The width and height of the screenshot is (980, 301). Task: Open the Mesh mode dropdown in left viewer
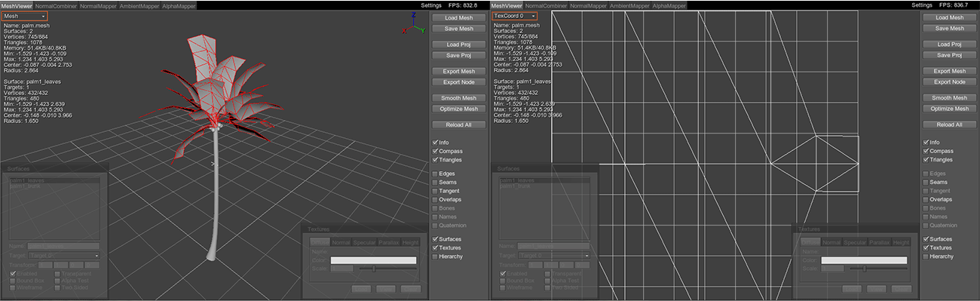tap(24, 16)
